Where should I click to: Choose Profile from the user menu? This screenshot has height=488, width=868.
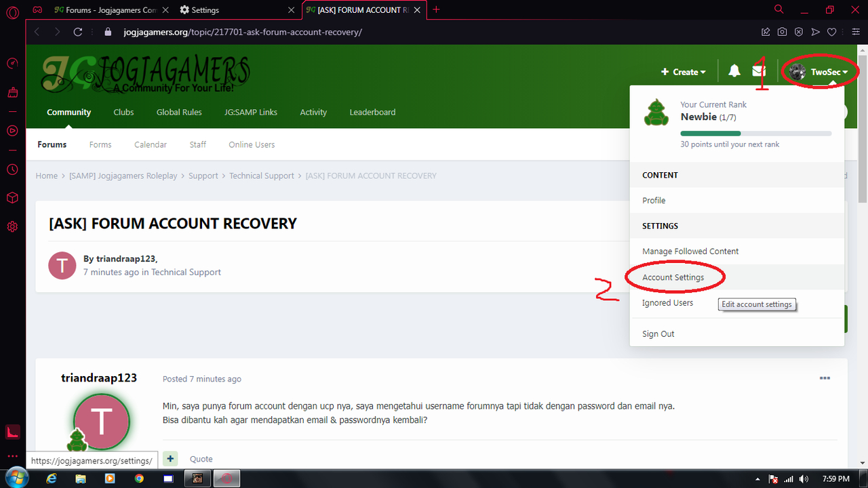pos(737,200)
